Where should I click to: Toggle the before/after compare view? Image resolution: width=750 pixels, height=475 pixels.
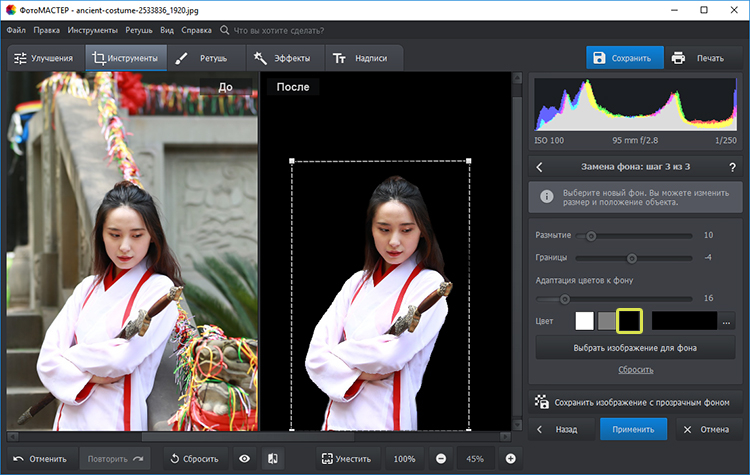tap(273, 459)
